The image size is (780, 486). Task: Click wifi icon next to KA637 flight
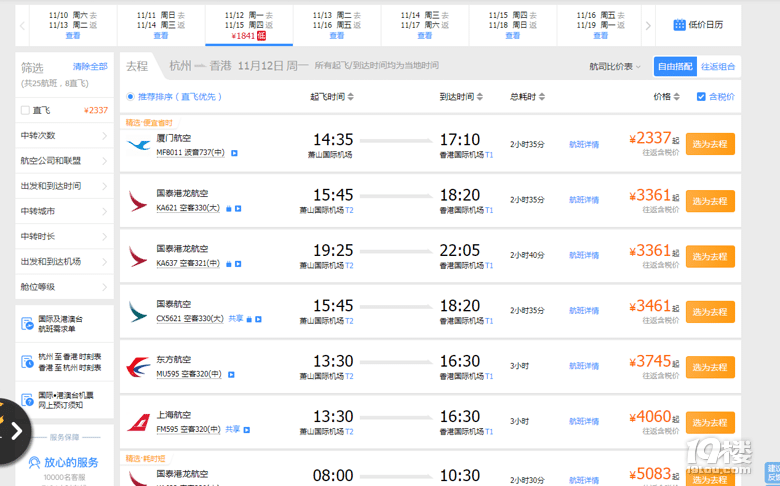click(229, 264)
